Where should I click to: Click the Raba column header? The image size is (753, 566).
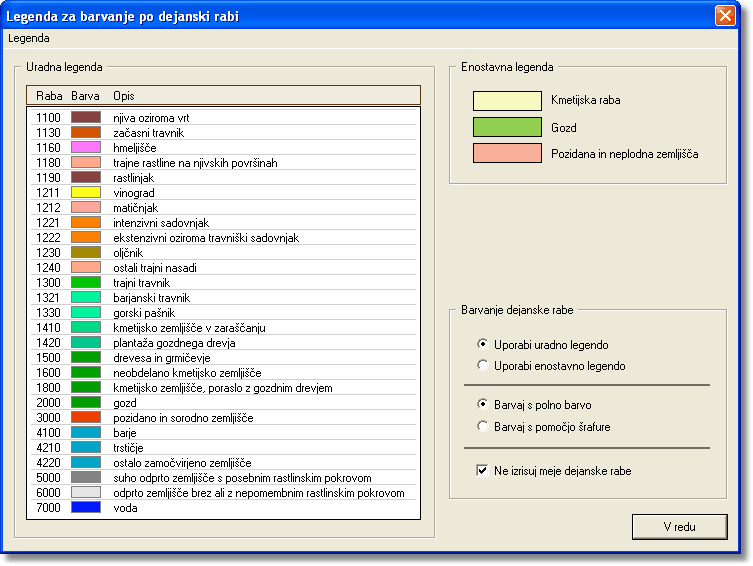(48, 96)
